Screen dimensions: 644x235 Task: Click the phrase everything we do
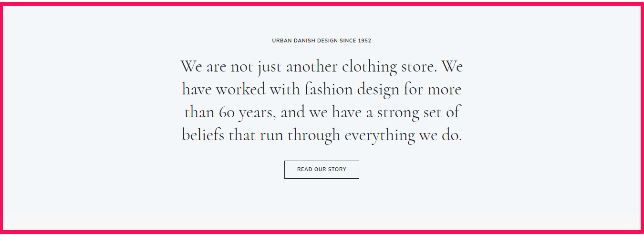(x=403, y=135)
